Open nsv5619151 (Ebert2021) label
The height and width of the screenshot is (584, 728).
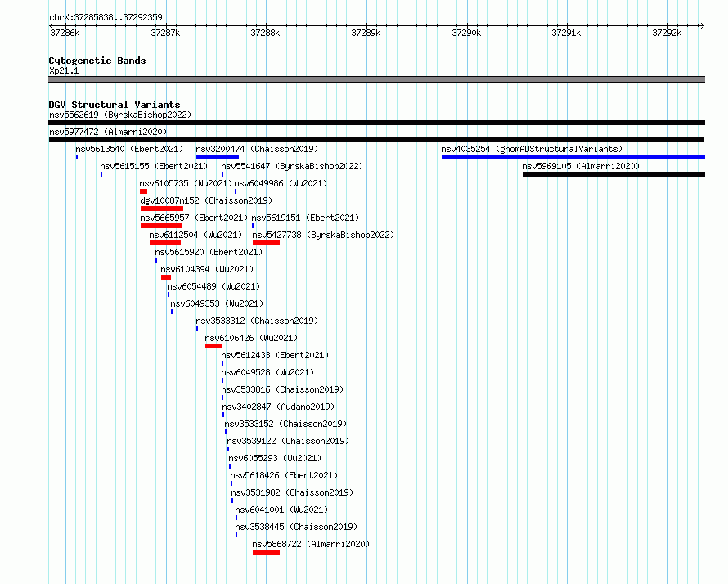click(305, 218)
